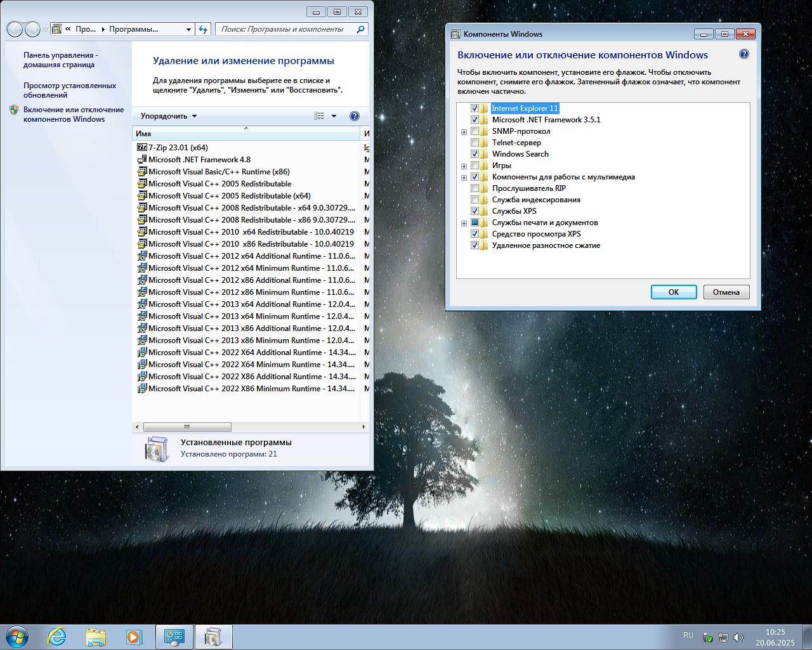Expand the SNMP-протокол tree node
The height and width of the screenshot is (650, 812).
tap(464, 132)
